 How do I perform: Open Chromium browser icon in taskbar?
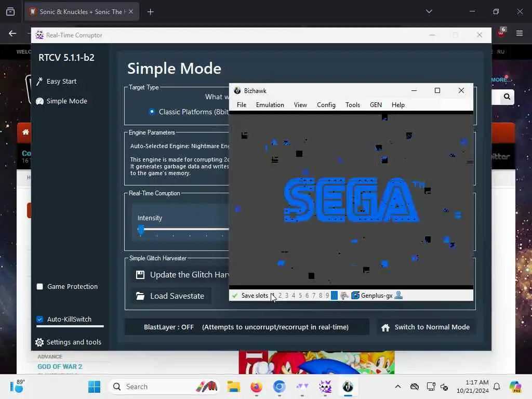279,387
